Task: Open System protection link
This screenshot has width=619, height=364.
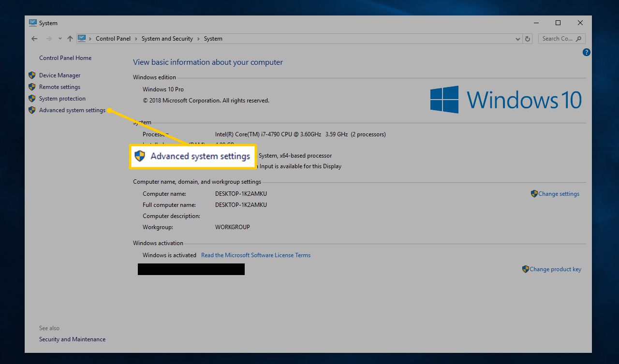Action: (62, 99)
